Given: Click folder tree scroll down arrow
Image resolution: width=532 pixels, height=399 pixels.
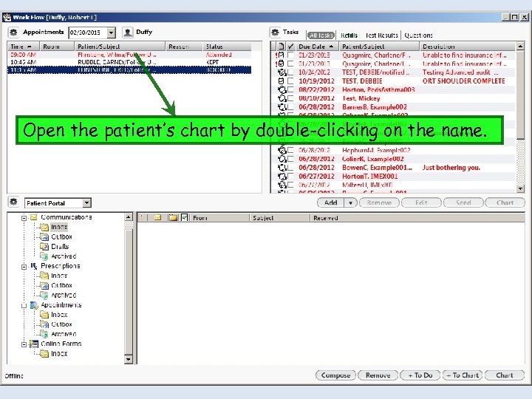Looking at the screenshot, I should tap(129, 359).
